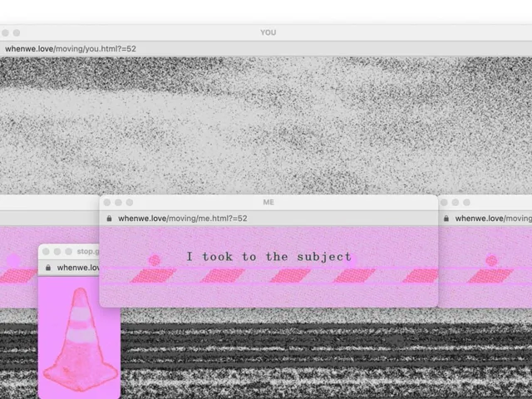The image size is (532, 399).
Task: Zoom the stop.gif window with its third button
Action: click(x=68, y=251)
